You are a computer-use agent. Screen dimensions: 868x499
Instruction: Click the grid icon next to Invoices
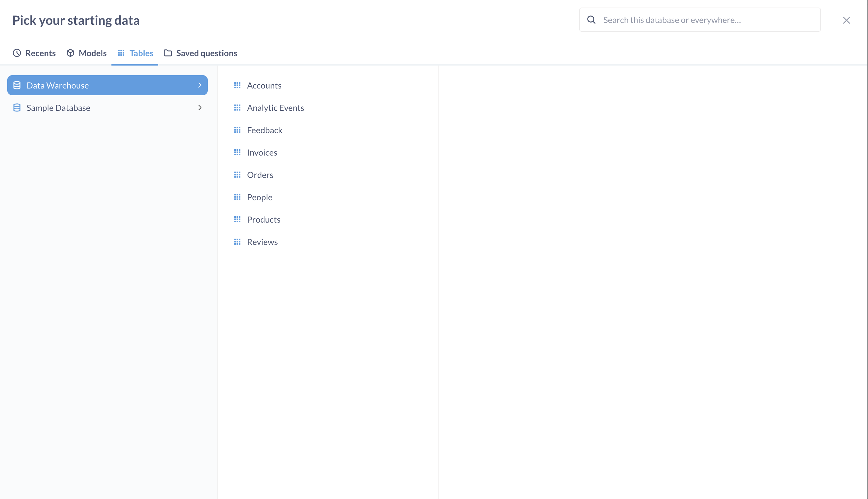point(237,152)
